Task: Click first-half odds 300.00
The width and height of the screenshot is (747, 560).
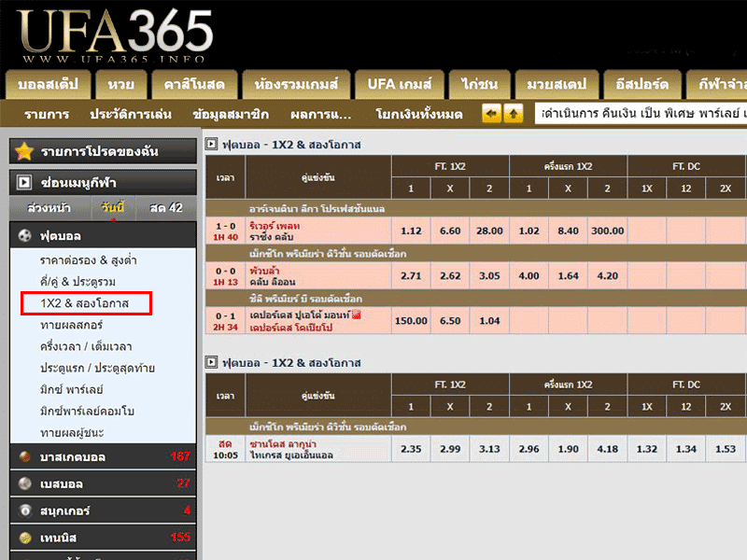Action: click(x=608, y=231)
